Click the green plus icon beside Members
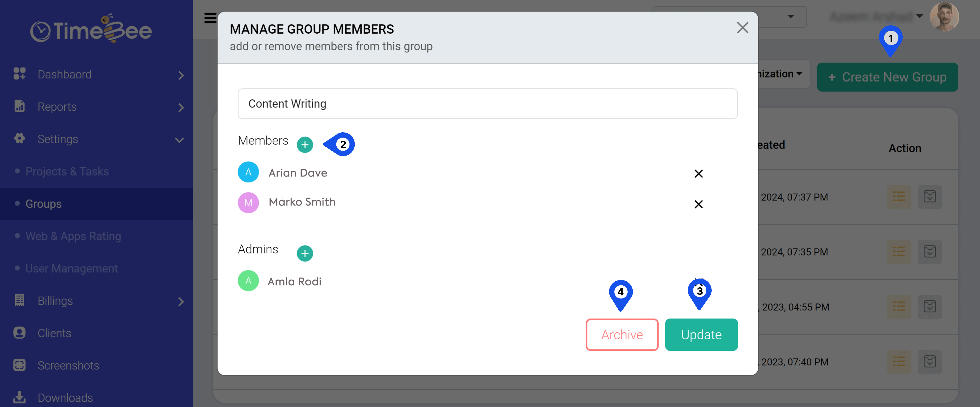Image resolution: width=980 pixels, height=407 pixels. tap(305, 144)
